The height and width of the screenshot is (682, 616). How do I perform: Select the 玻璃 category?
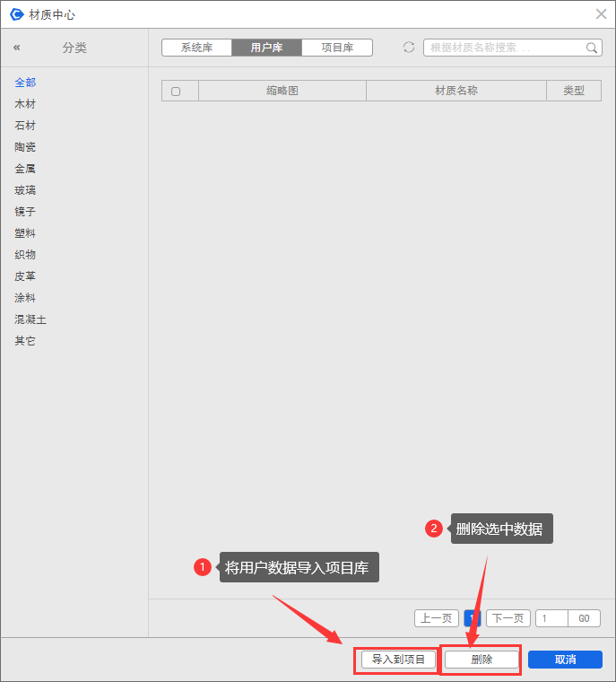(25, 190)
